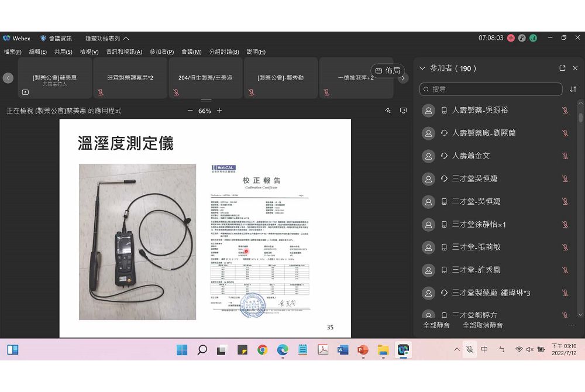Open the 編輯(E) menu
The height and width of the screenshot is (392, 585).
tap(38, 52)
